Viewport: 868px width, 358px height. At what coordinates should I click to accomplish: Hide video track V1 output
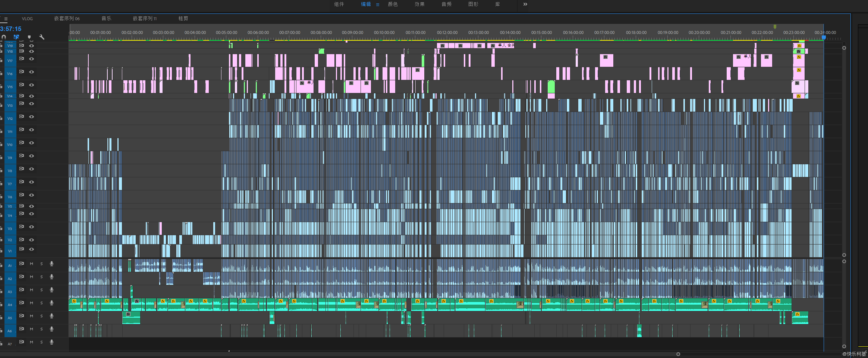click(32, 249)
